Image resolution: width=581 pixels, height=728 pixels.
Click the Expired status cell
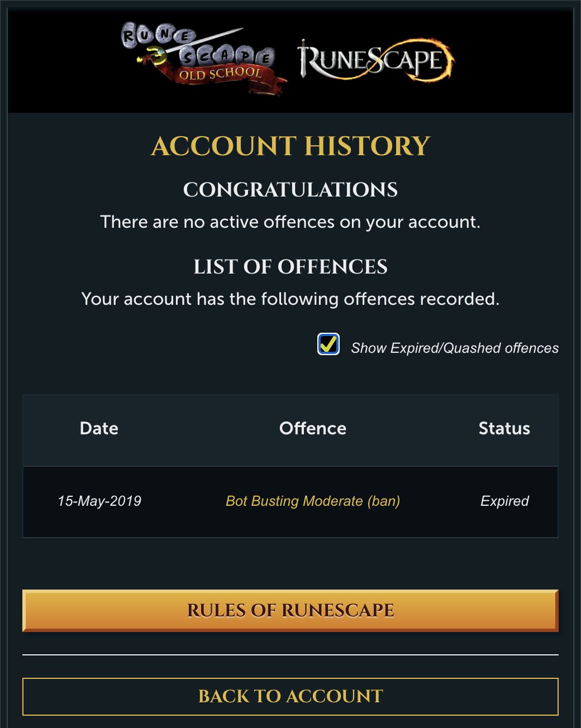[x=504, y=501]
